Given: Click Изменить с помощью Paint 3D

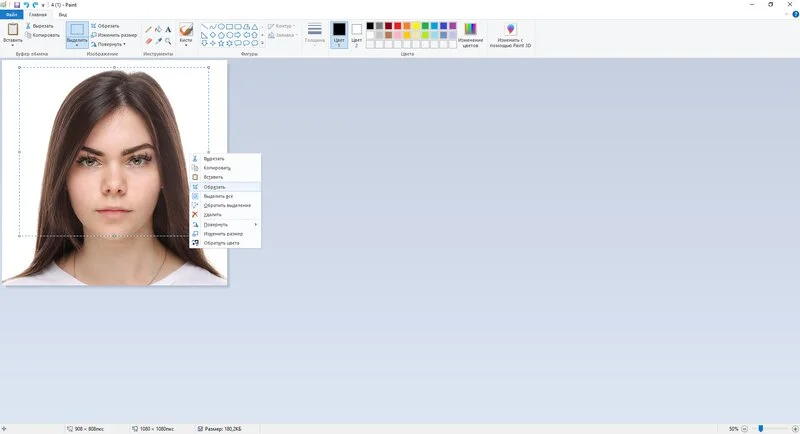Looking at the screenshot, I should point(510,35).
